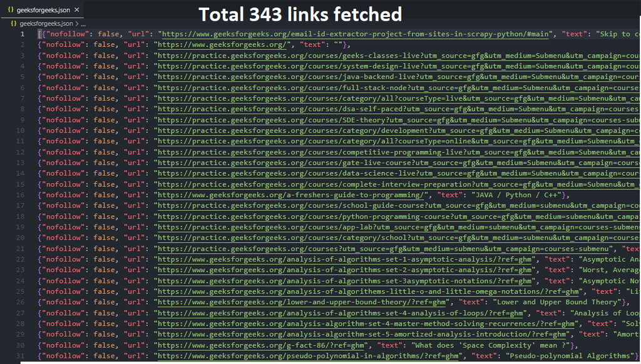Open the full-stack-node course link
641x364 pixels.
(x=399, y=88)
